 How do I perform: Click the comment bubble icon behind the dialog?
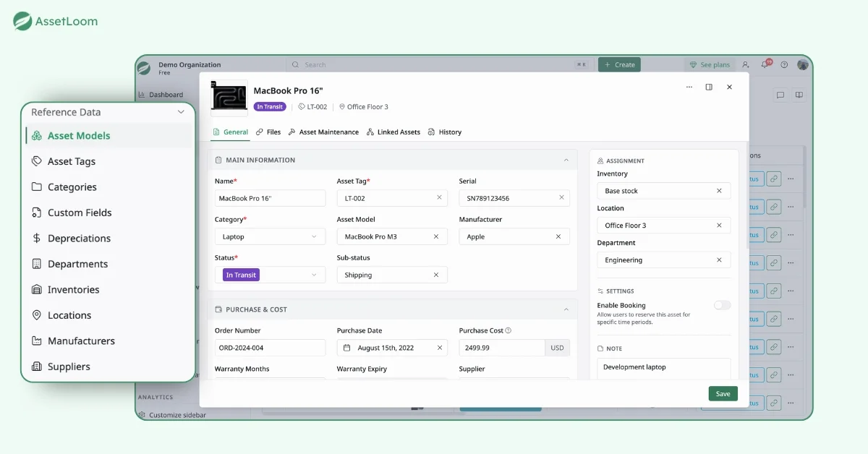click(x=780, y=95)
